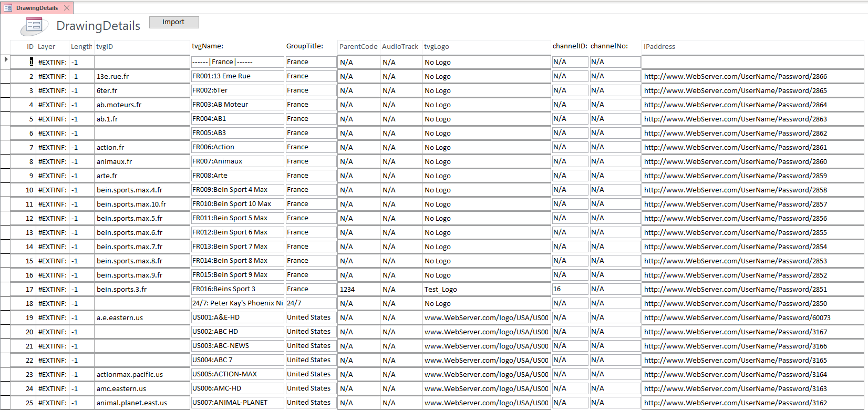Click the tvgID field actionmax.pacific.us
Screen dimensions: 868x410
pos(142,374)
